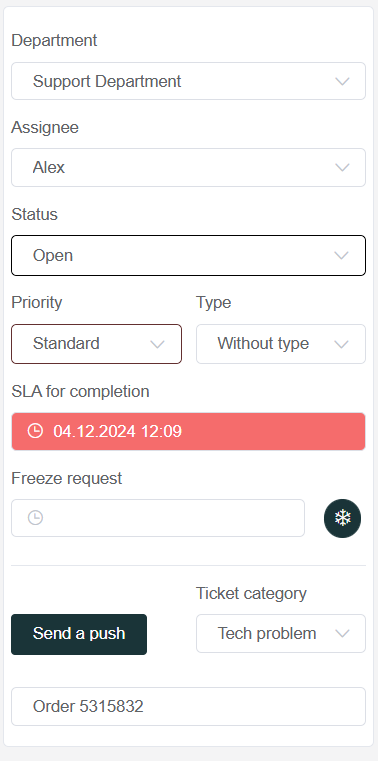Viewport: 378px width, 761px height.
Task: Focus the Freeze request date field
Action: pyautogui.click(x=158, y=518)
